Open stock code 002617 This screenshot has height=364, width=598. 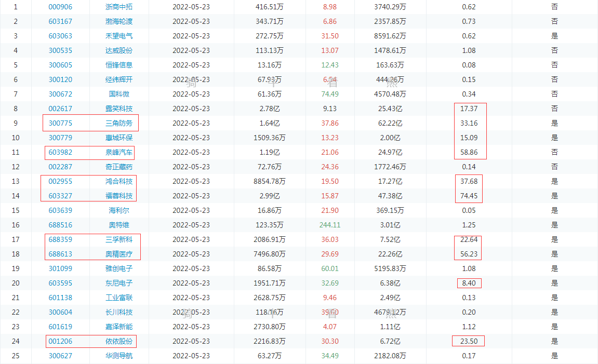tap(60, 109)
